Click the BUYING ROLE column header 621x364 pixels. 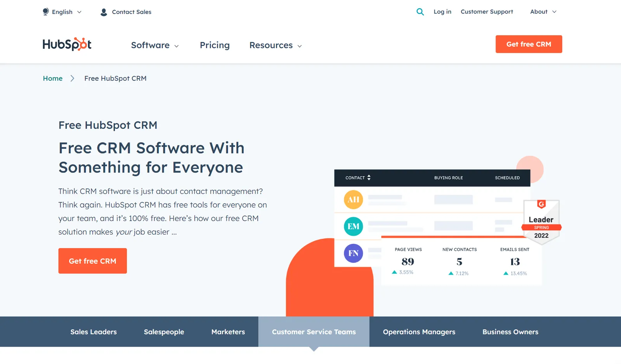449,178
